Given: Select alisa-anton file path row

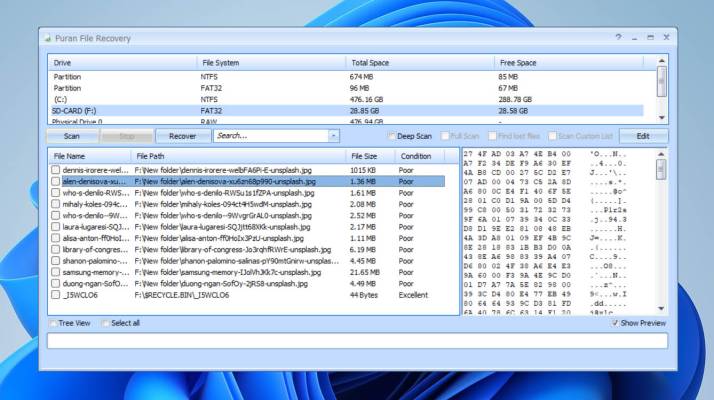Looking at the screenshot, I should point(219,238).
